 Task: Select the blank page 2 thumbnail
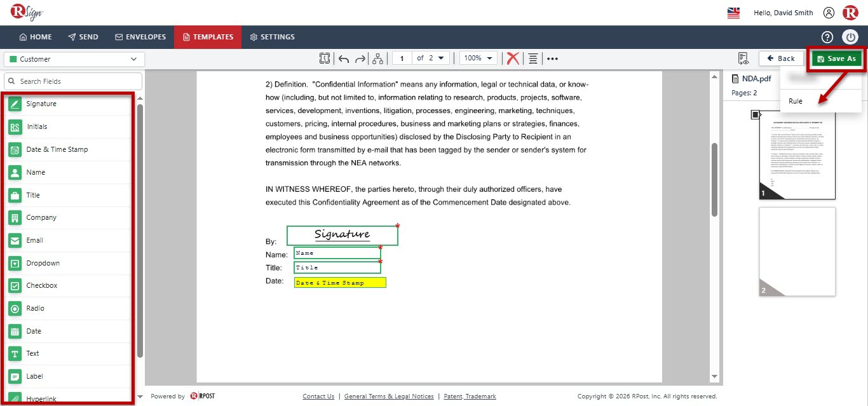797,252
